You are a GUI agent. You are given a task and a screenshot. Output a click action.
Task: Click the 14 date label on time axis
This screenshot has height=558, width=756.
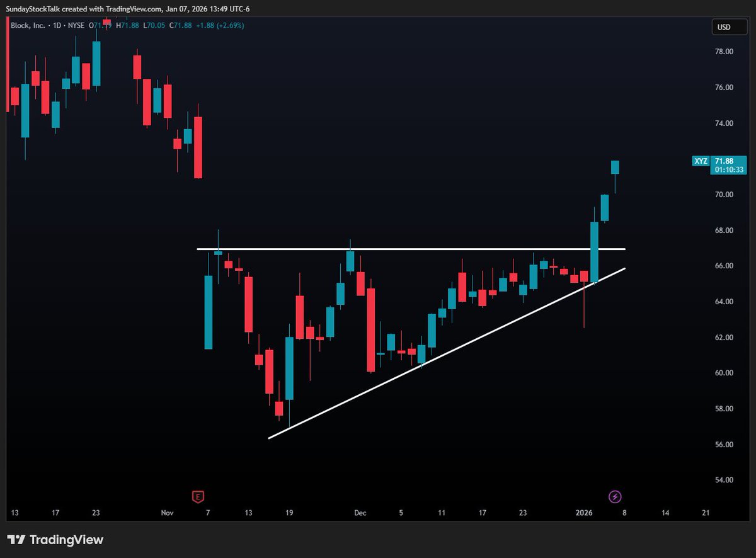coord(665,513)
